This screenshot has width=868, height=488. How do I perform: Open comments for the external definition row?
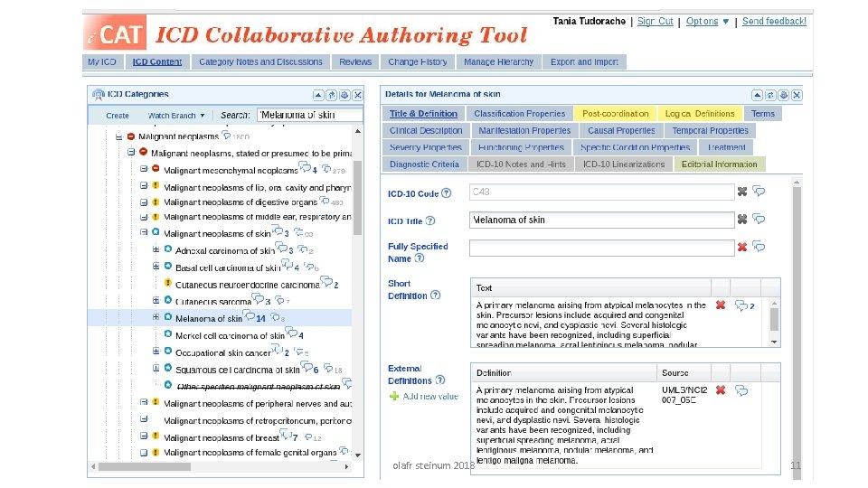741,390
